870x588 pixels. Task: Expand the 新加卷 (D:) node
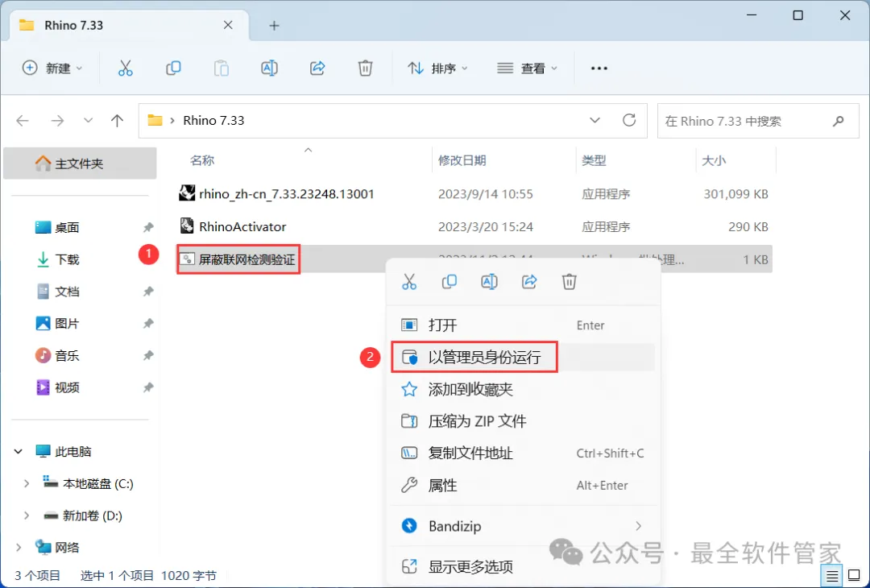coord(26,516)
